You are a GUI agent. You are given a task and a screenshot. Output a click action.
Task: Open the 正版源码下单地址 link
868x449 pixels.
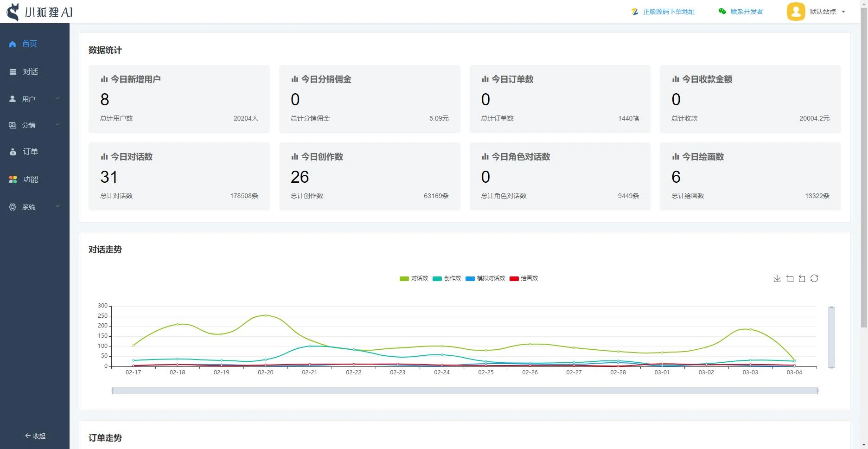coord(668,12)
